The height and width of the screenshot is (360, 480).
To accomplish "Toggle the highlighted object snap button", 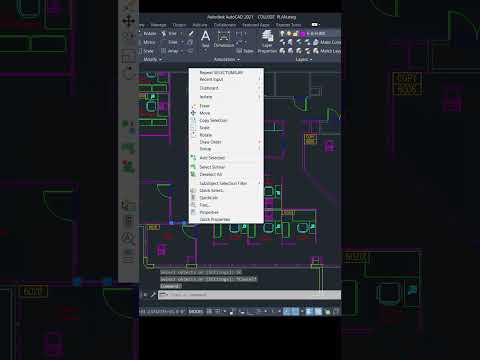I will (x=287, y=312).
